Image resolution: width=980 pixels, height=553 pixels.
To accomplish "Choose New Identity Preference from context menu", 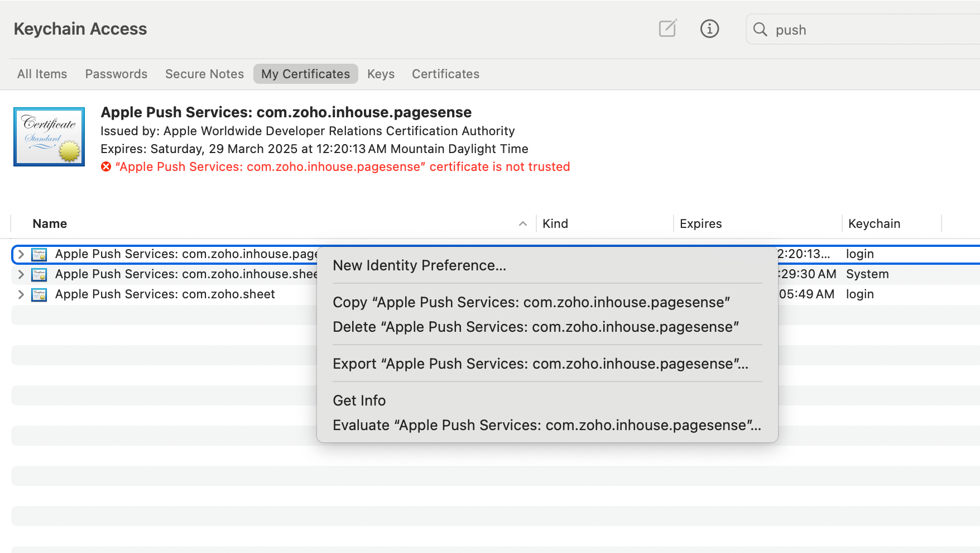I will coord(419,266).
